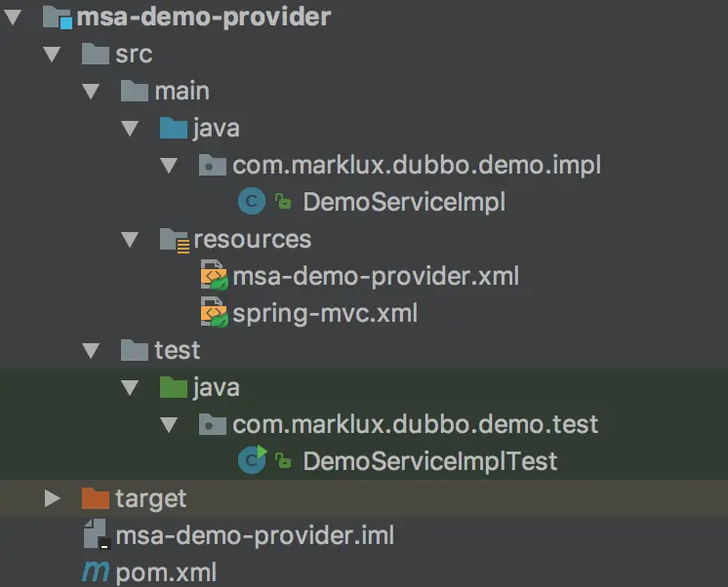Select the msa-demo-provider root label
The height and width of the screenshot is (587, 728).
(203, 18)
